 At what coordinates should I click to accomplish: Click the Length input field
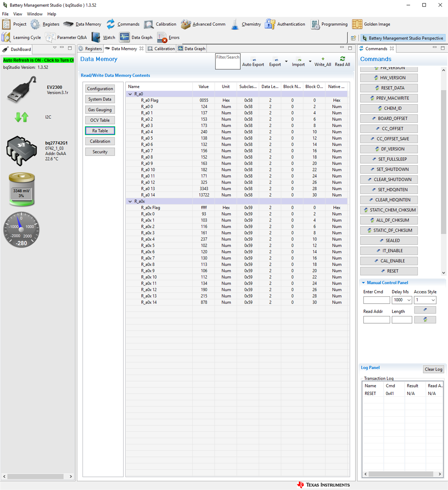pyautogui.click(x=402, y=320)
